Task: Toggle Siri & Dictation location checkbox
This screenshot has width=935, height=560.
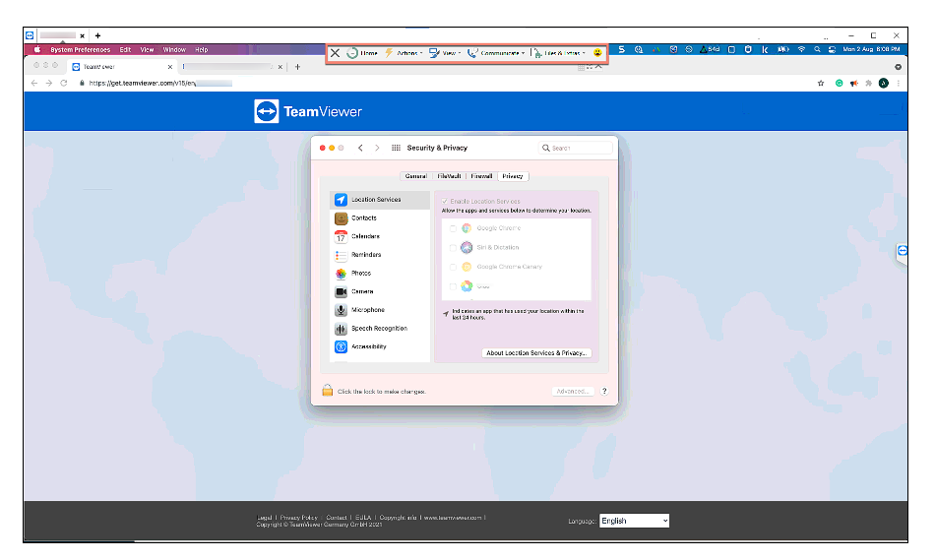Action: (x=453, y=247)
